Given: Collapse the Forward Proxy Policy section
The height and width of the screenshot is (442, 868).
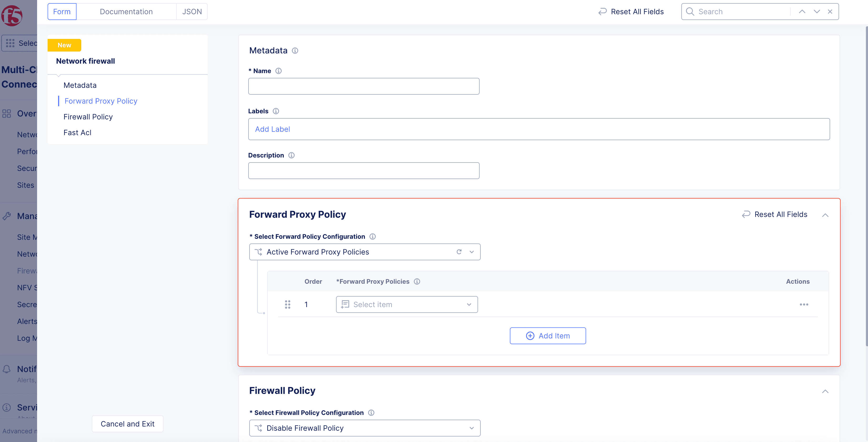Looking at the screenshot, I should click(825, 215).
